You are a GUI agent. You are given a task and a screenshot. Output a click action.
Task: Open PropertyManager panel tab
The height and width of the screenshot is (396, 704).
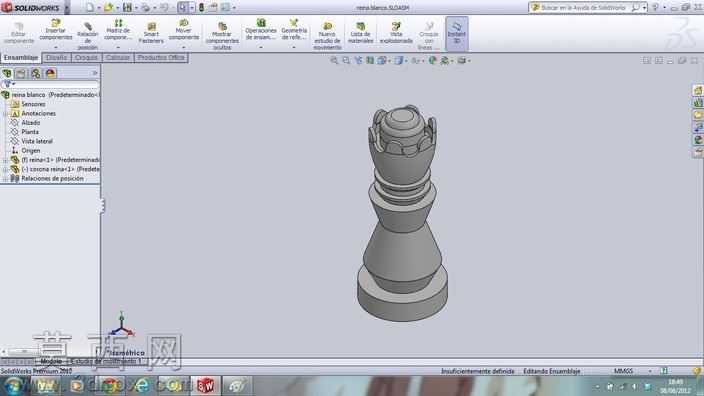[x=21, y=73]
